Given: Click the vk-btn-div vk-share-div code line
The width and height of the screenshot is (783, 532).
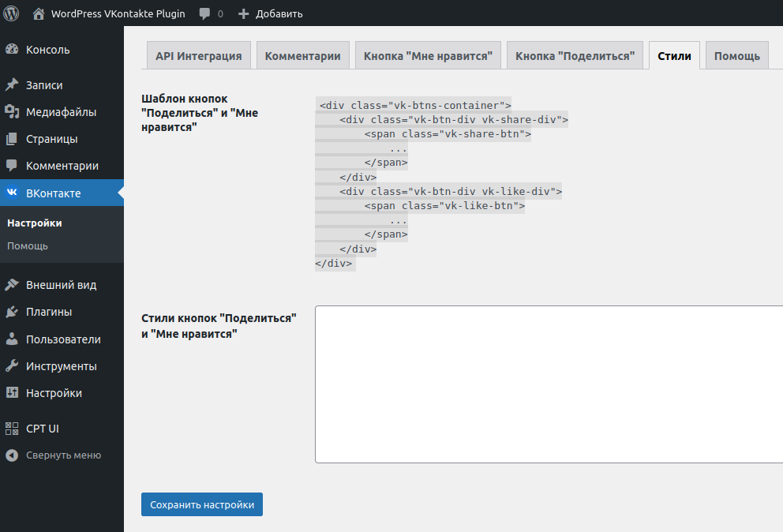Looking at the screenshot, I should (x=453, y=120).
